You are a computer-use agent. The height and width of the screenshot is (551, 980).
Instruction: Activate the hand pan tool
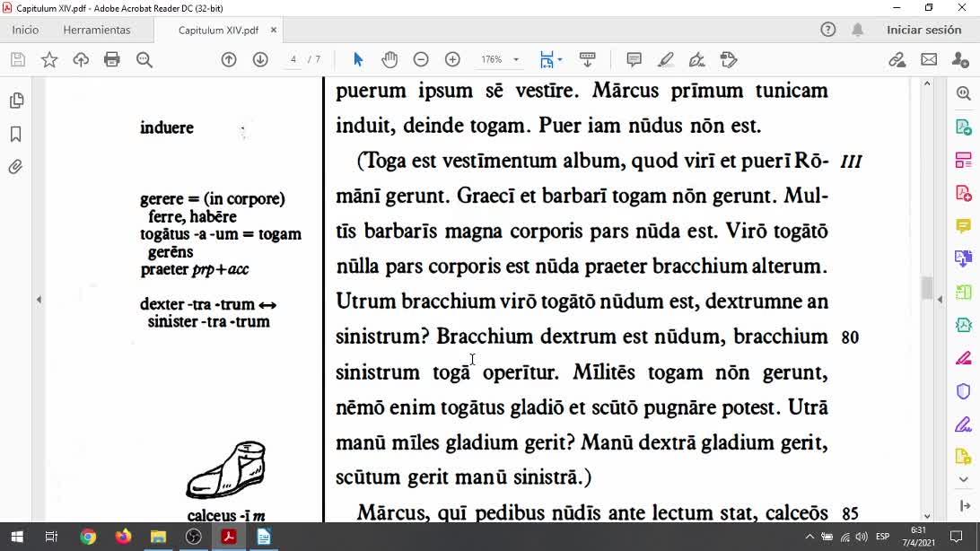click(389, 59)
